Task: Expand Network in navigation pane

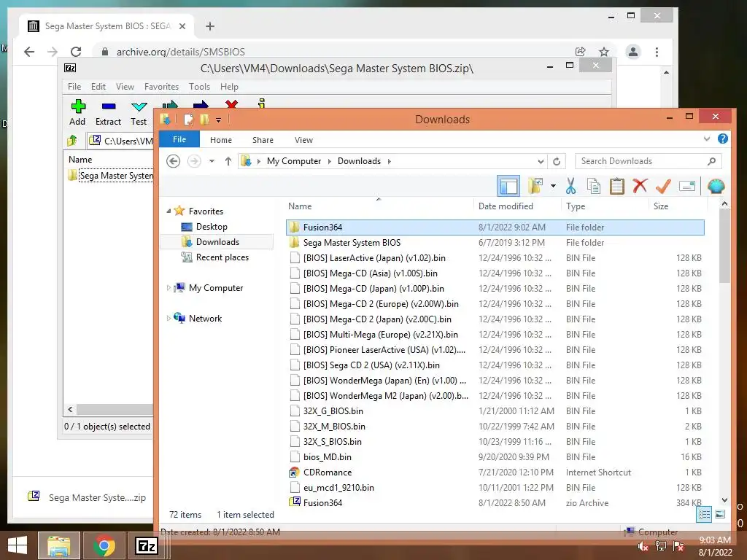Action: [x=169, y=318]
